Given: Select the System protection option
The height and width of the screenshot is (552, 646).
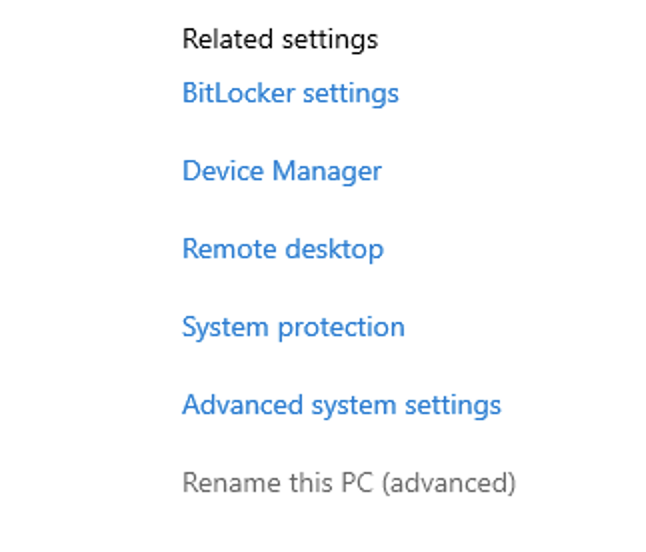Looking at the screenshot, I should tap(293, 327).
